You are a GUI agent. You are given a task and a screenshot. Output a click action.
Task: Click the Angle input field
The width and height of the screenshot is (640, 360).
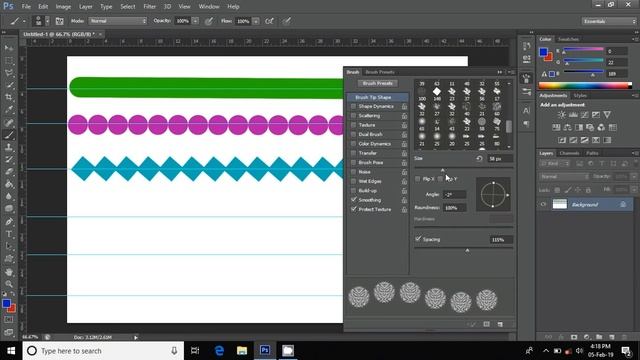pyautogui.click(x=455, y=195)
